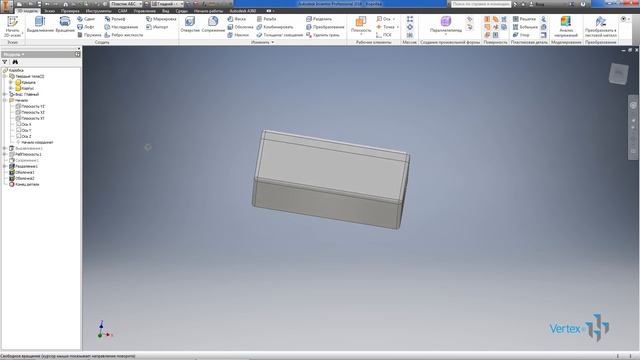
Task: Open the material dropdown Пластик АБС
Action: click(126, 4)
